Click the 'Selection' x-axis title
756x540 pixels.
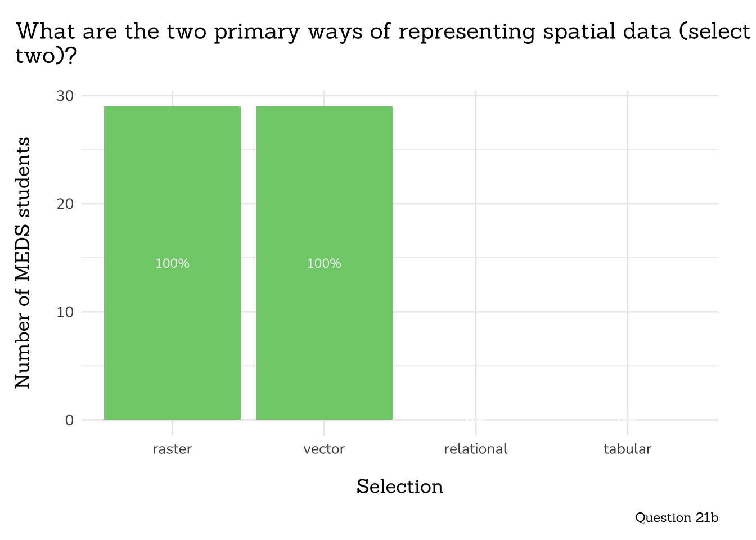(399, 487)
